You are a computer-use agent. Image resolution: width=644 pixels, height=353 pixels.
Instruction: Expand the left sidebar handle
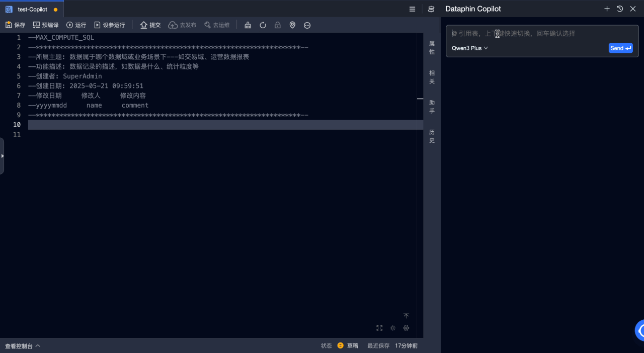click(2, 156)
